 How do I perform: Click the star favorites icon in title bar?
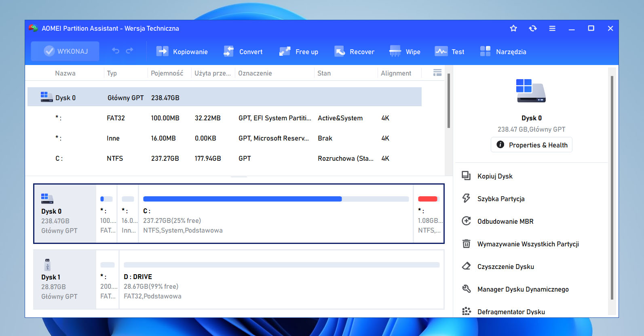[513, 28]
